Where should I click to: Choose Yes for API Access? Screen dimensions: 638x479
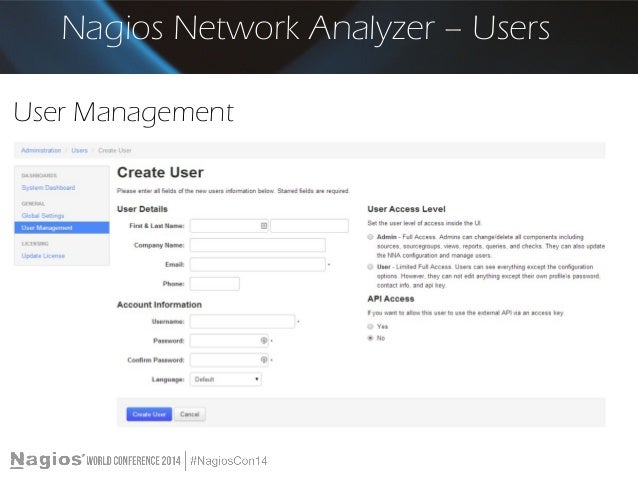point(370,326)
